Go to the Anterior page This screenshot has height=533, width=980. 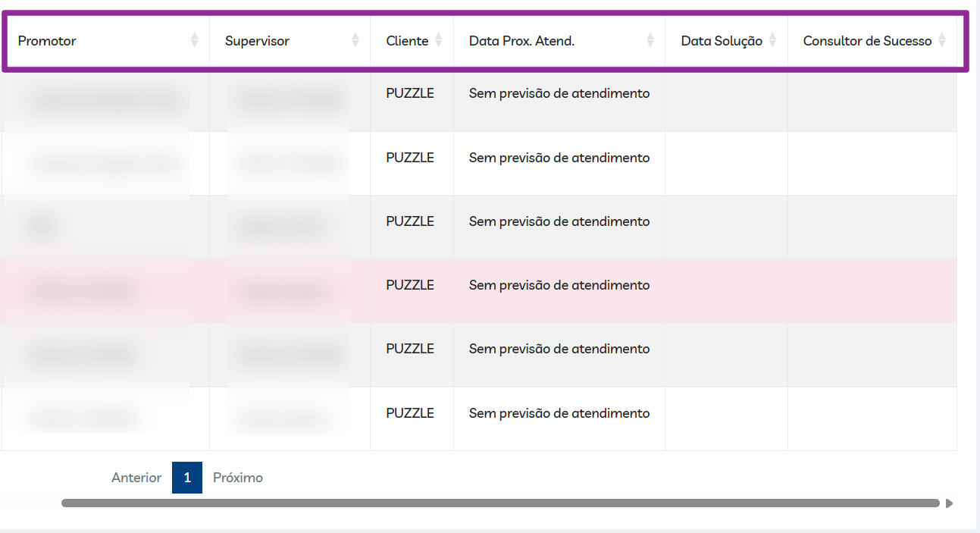pyautogui.click(x=136, y=478)
